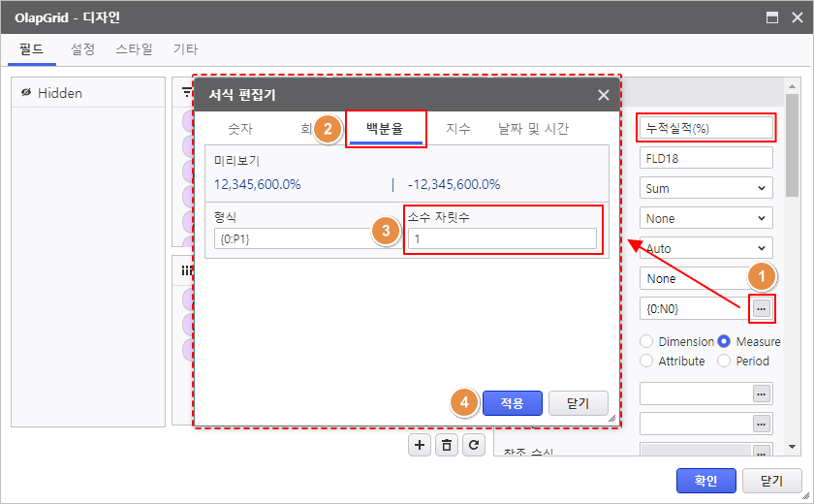Viewport: 814px width, 504px height.
Task: Click the add (+) field button
Action: click(420, 444)
